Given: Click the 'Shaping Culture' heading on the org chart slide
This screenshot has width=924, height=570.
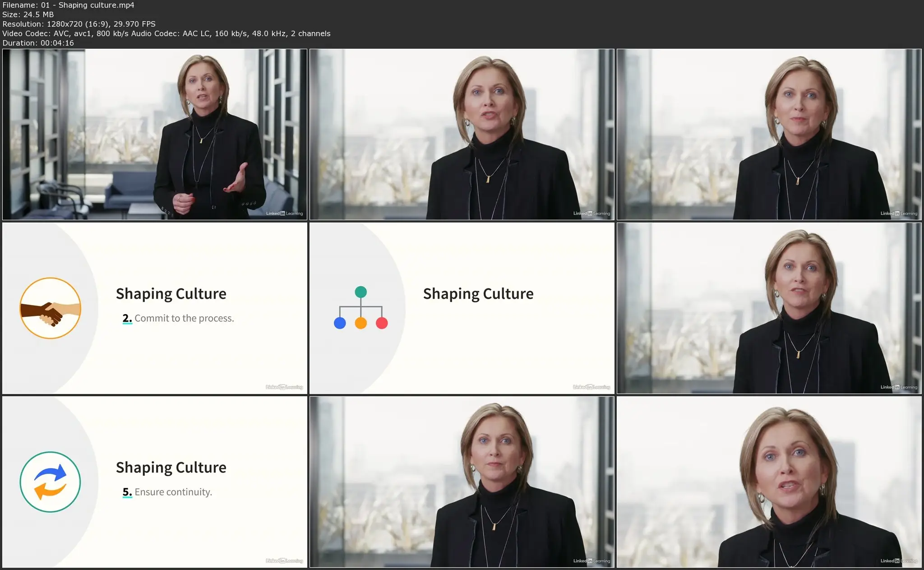Looking at the screenshot, I should [x=478, y=294].
